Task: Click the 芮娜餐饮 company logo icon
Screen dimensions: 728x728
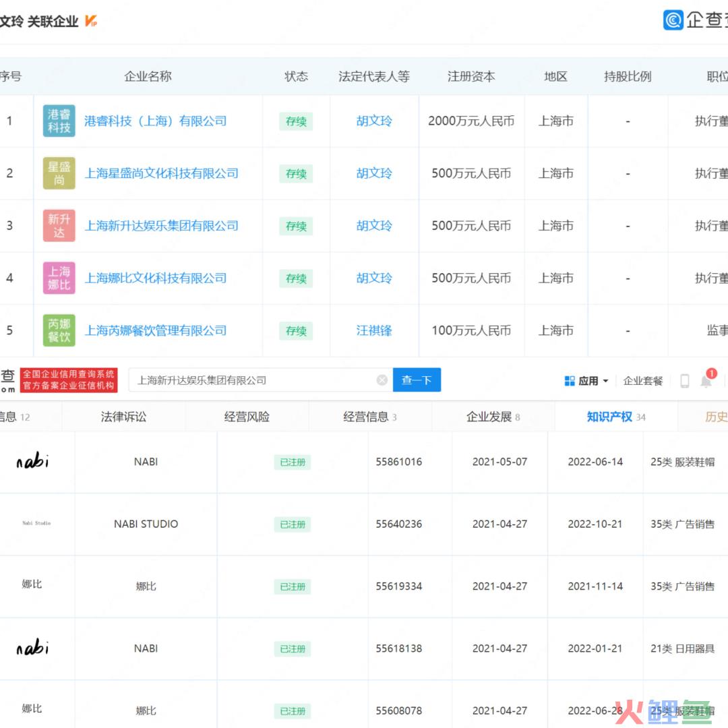Action: 59,330
